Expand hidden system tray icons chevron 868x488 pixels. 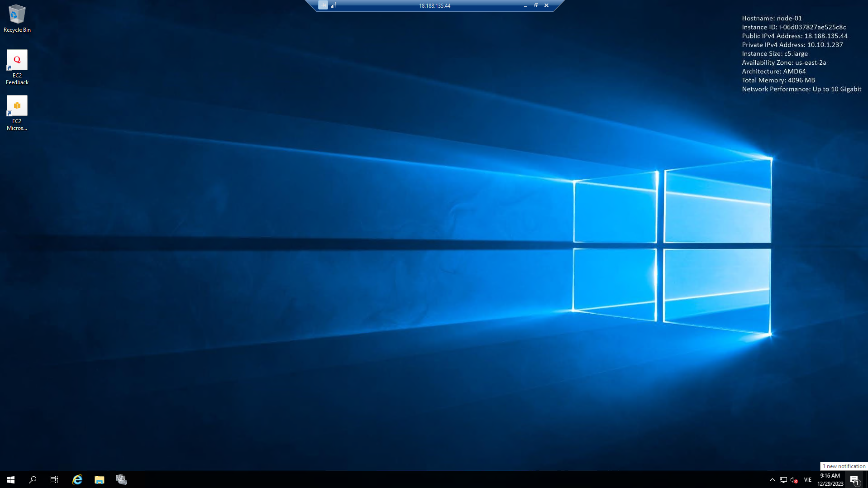coord(773,480)
